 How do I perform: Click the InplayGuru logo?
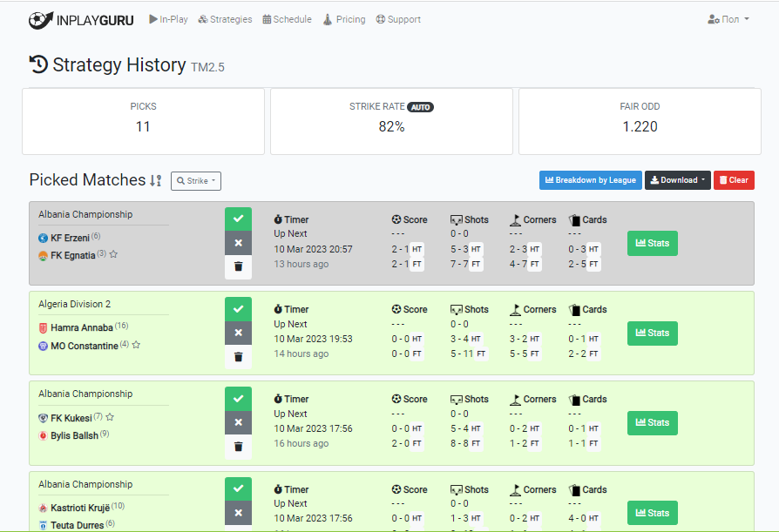pos(81,19)
